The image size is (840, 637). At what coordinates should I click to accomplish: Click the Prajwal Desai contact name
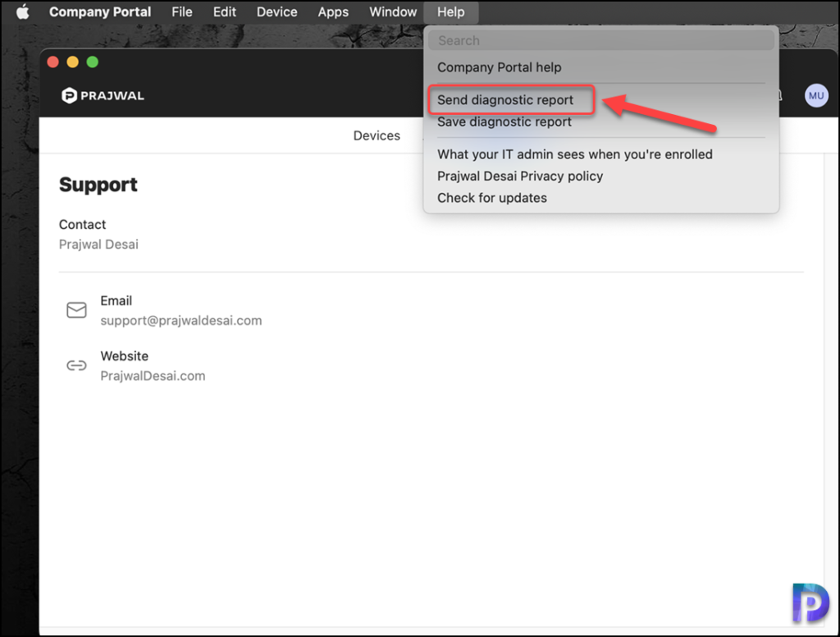(x=98, y=245)
